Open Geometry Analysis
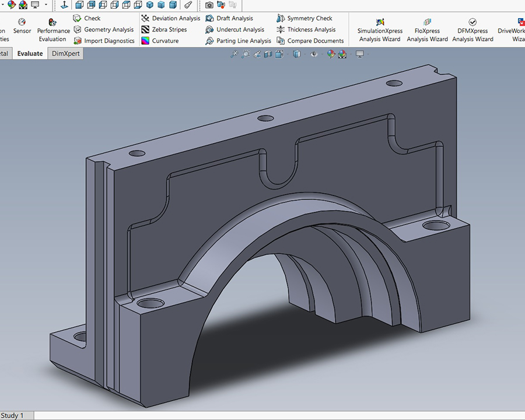 click(x=103, y=30)
